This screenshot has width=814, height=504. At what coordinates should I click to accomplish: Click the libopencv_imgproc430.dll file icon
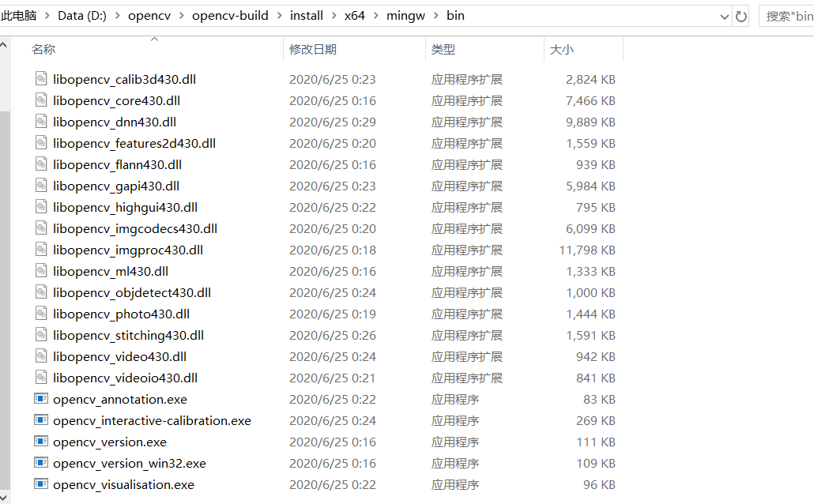tap(41, 250)
